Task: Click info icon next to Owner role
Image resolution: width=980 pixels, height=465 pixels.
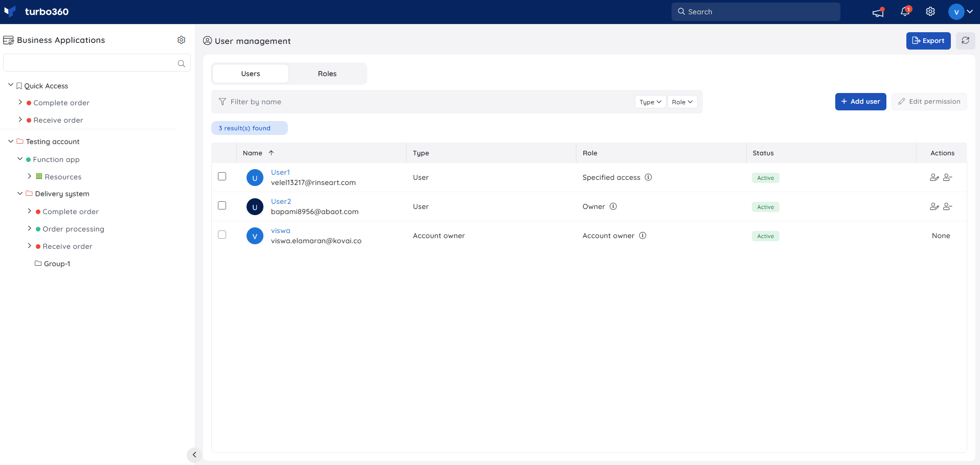Action: [x=613, y=206]
